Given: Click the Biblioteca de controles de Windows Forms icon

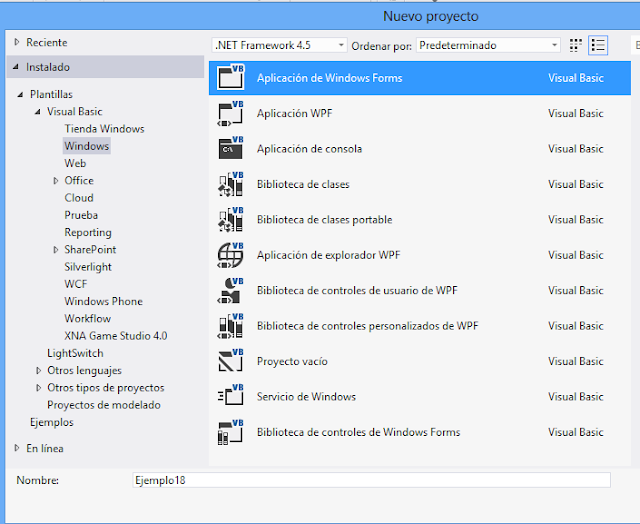Looking at the screenshot, I should coord(231,432).
